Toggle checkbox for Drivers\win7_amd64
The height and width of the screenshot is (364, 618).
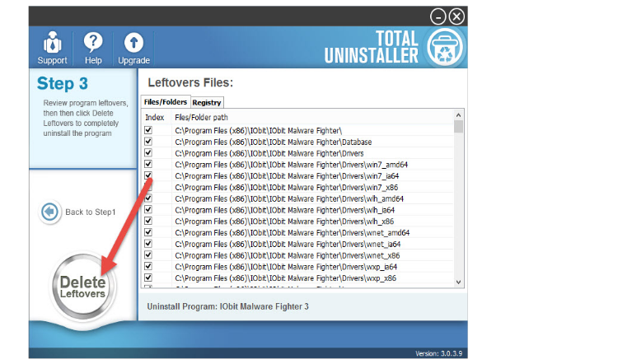[x=148, y=164]
